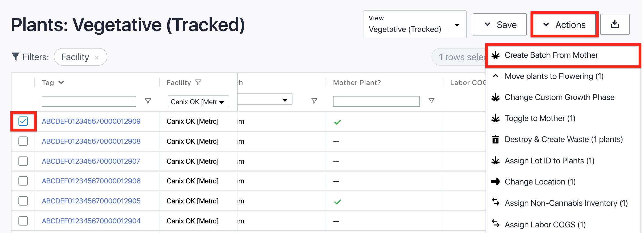This screenshot has width=644, height=233.
Task: Open plant tag ABCDEF012345670000012907
Action: pyautogui.click(x=91, y=161)
